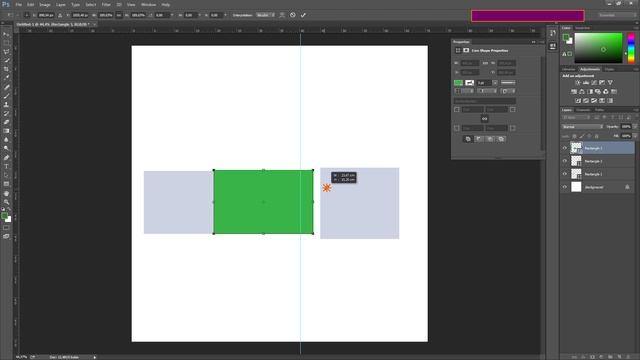Select the History Brush tool

(6, 113)
